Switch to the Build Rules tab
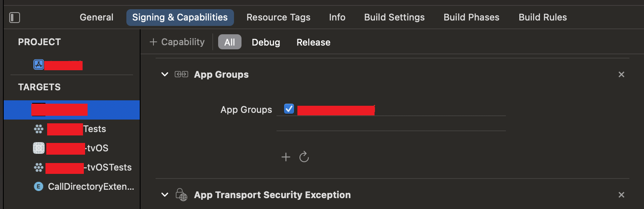The height and width of the screenshot is (209, 644). tap(543, 18)
